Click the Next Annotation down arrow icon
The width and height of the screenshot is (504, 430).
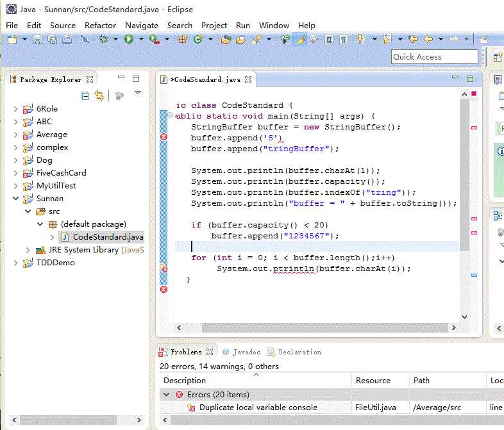[360, 39]
